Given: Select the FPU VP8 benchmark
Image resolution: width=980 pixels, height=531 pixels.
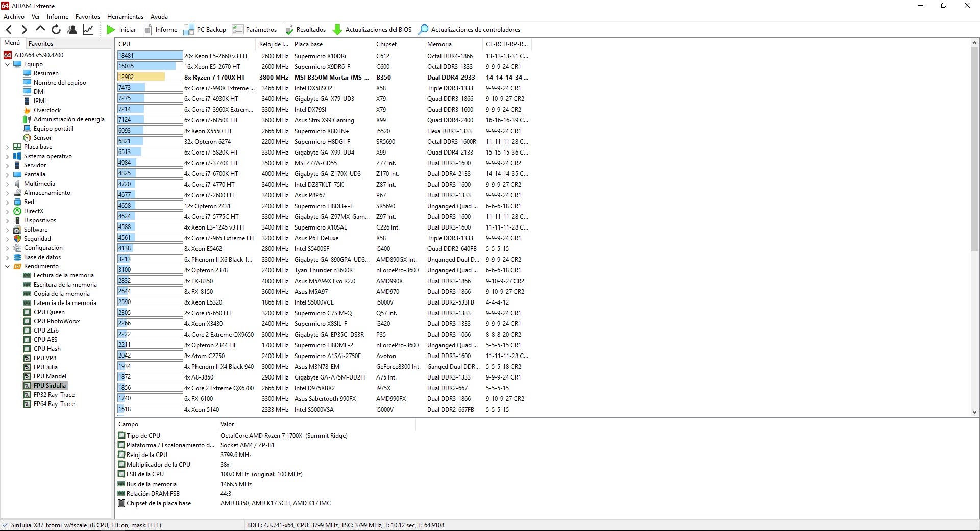Looking at the screenshot, I should coord(40,358).
